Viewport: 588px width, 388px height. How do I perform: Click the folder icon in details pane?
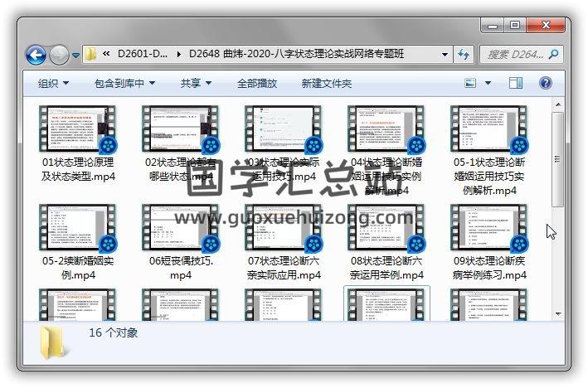coord(52,343)
